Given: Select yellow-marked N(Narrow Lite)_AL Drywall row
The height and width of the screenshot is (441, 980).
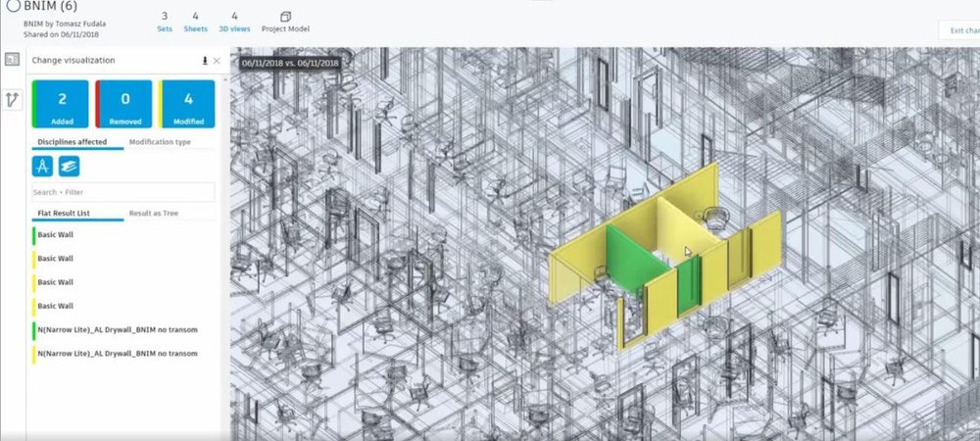Looking at the screenshot, I should pyautogui.click(x=123, y=354).
